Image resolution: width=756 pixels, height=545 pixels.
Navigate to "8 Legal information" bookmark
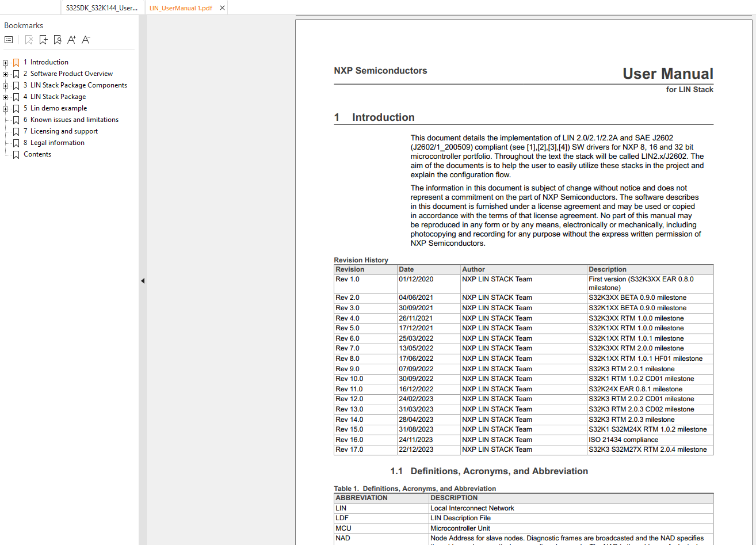point(55,142)
